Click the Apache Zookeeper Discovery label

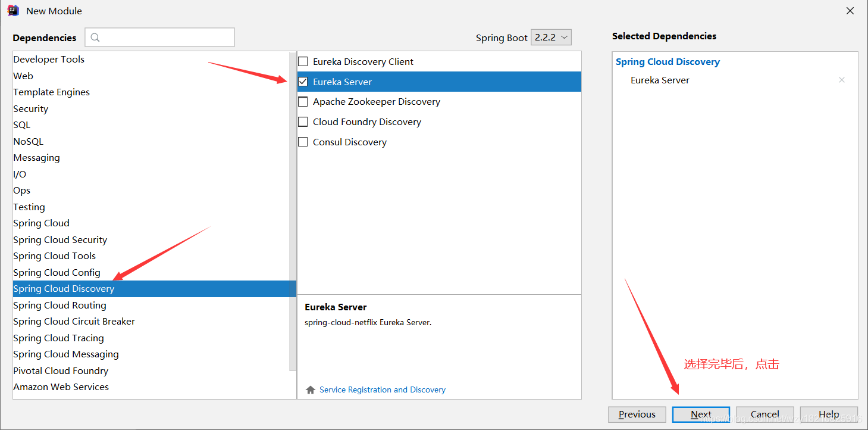point(377,102)
